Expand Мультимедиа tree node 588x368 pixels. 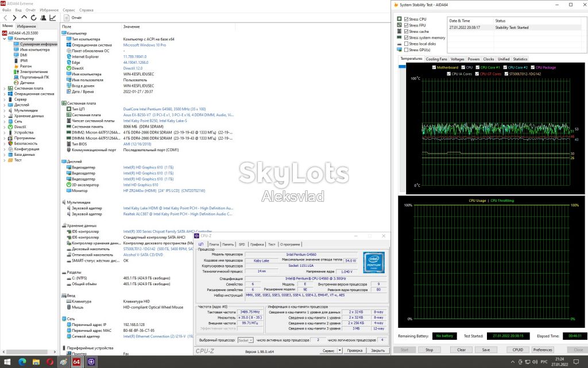(x=5, y=110)
